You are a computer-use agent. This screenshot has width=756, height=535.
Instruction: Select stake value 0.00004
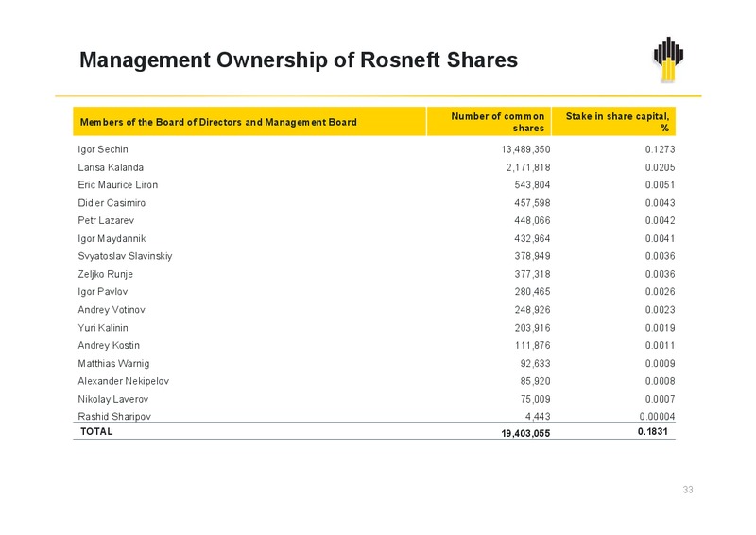[657, 416]
